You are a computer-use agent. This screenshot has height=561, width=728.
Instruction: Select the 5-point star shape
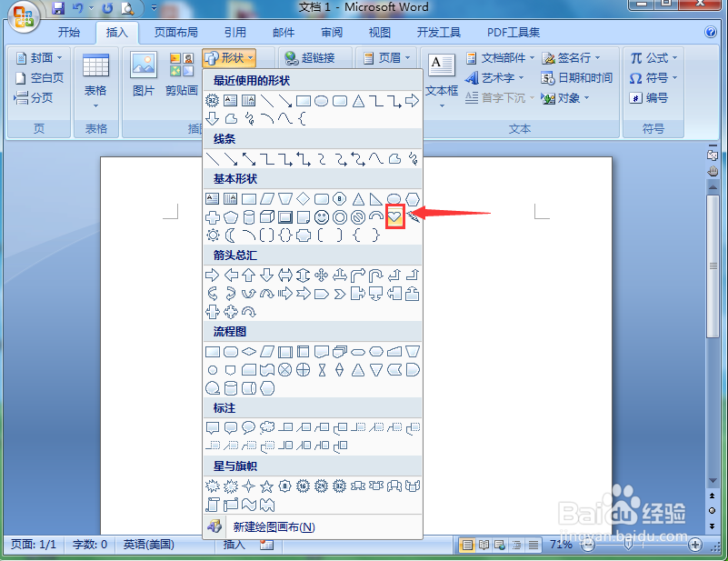click(x=266, y=486)
